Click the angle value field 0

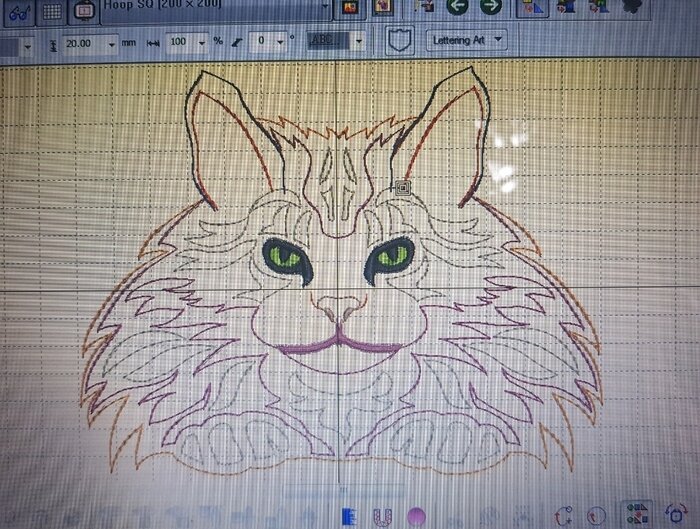click(262, 41)
